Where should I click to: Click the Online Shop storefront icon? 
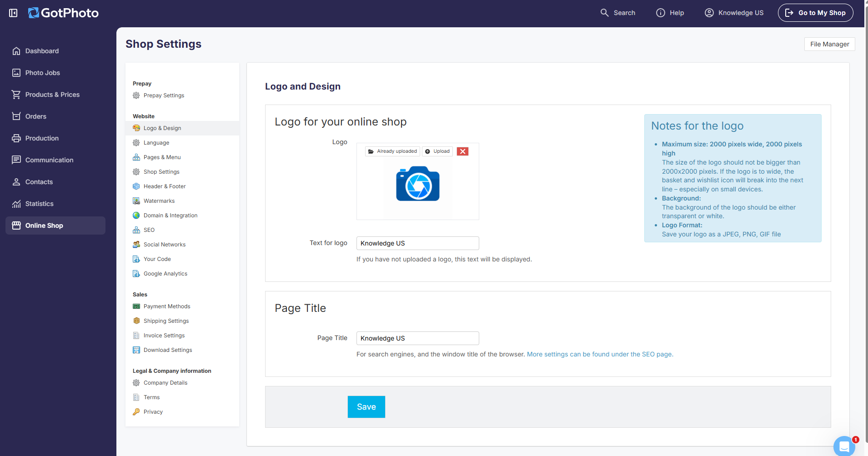pos(16,225)
